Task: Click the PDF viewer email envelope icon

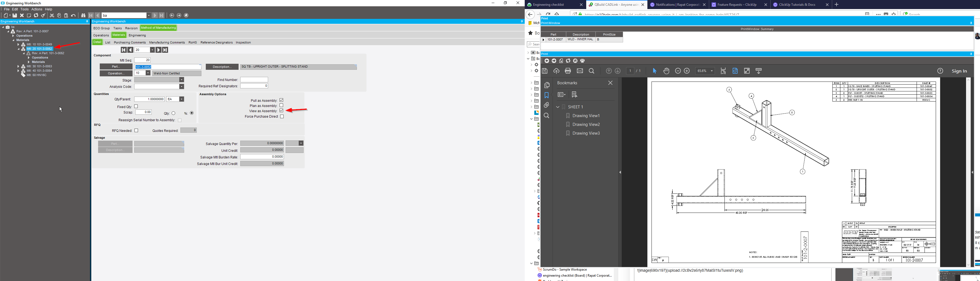Action: click(580, 71)
